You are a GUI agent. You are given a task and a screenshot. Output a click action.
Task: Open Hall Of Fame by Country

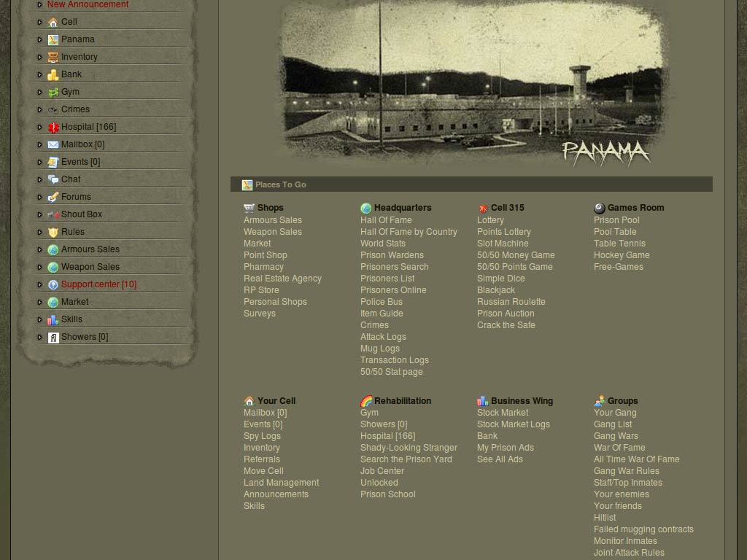coord(409,232)
